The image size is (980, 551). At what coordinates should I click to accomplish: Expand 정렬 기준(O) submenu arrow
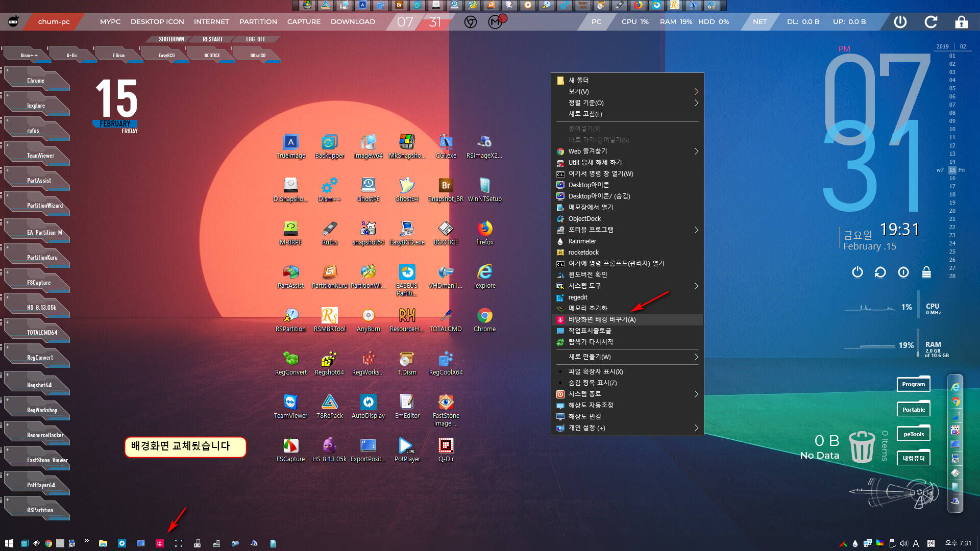696,103
